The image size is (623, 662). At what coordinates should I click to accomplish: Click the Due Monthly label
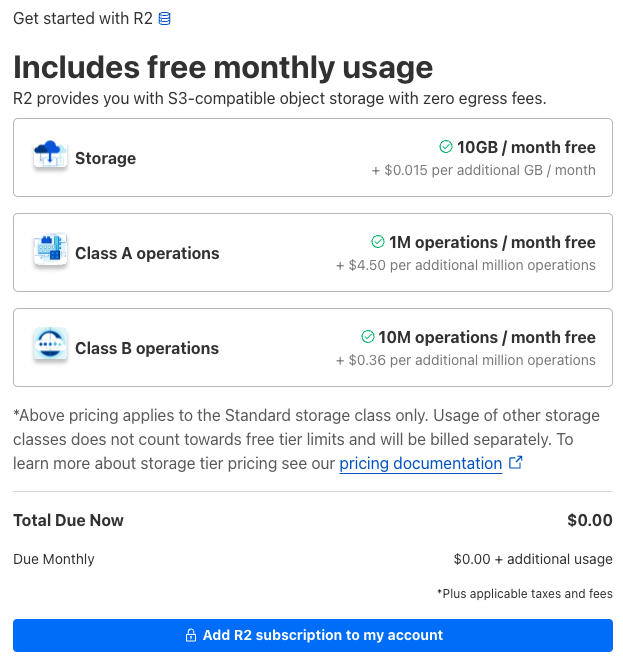(x=54, y=559)
